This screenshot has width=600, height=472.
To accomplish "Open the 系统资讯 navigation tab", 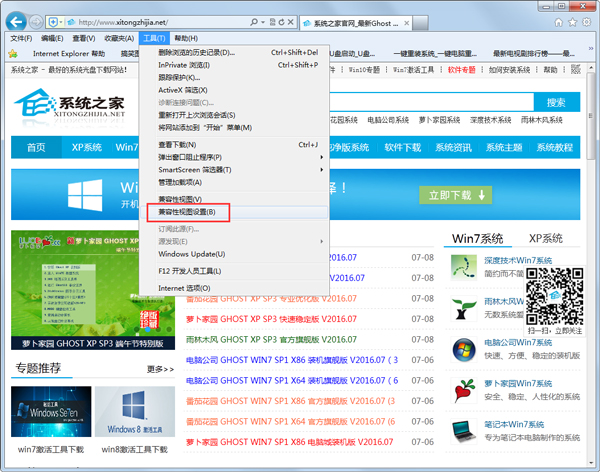I will [453, 147].
